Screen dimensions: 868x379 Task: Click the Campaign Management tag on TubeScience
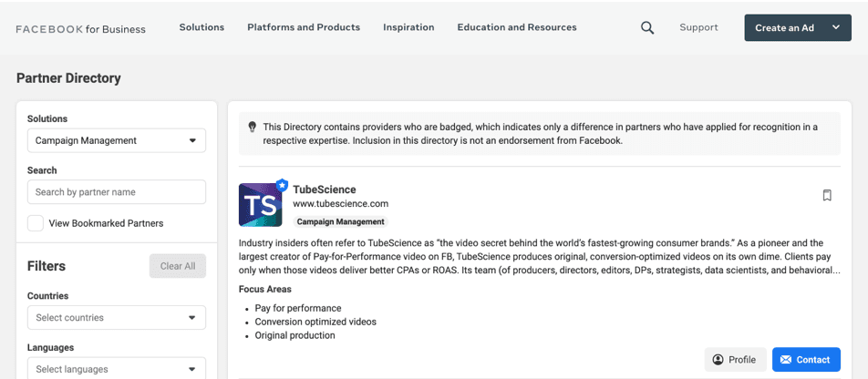(340, 222)
